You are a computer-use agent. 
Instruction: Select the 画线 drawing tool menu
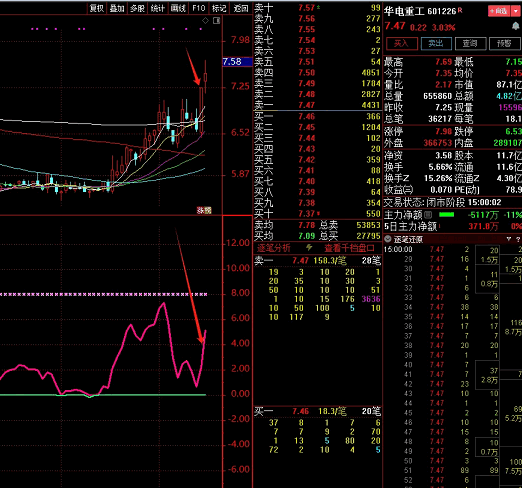pyautogui.click(x=178, y=8)
